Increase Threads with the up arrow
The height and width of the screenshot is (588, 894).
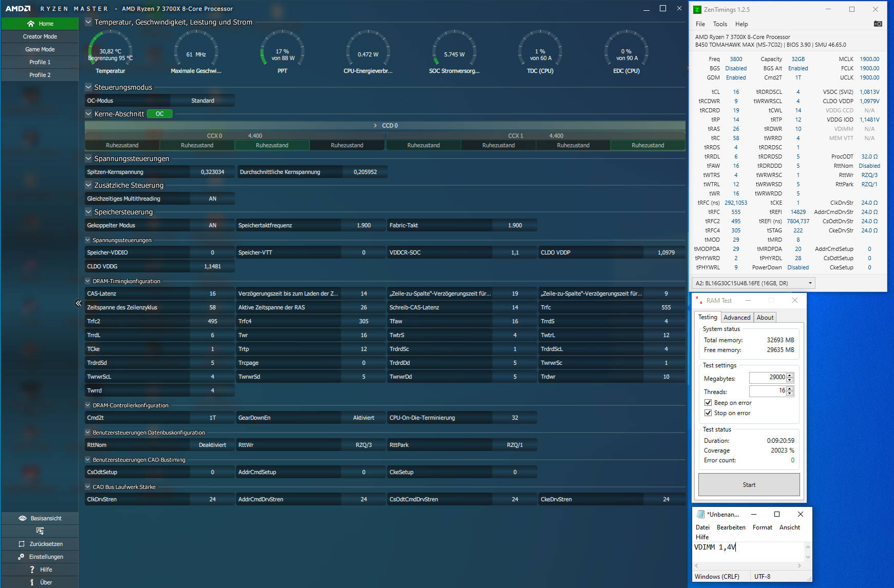(790, 388)
